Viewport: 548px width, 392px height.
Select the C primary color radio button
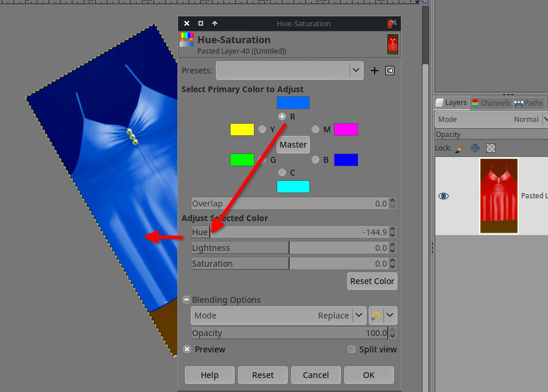282,172
